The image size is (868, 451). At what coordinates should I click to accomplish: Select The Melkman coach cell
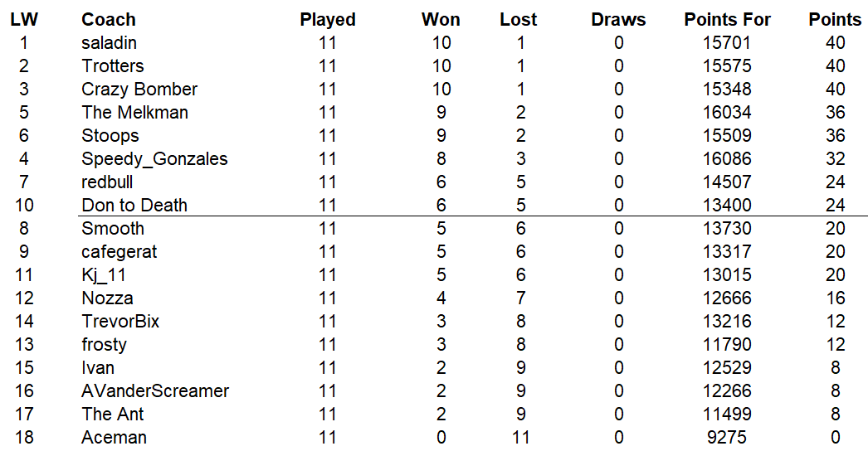[x=135, y=112]
